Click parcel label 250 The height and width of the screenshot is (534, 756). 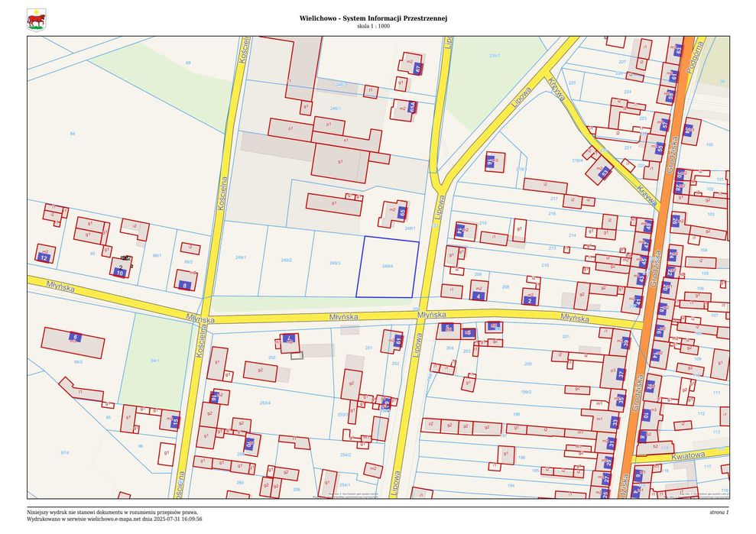(x=272, y=358)
